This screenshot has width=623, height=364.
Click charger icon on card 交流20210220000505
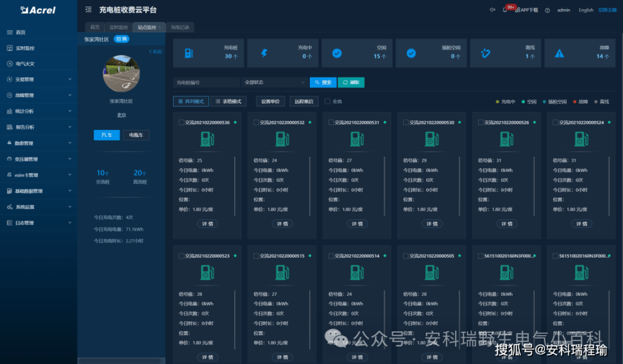(x=432, y=273)
